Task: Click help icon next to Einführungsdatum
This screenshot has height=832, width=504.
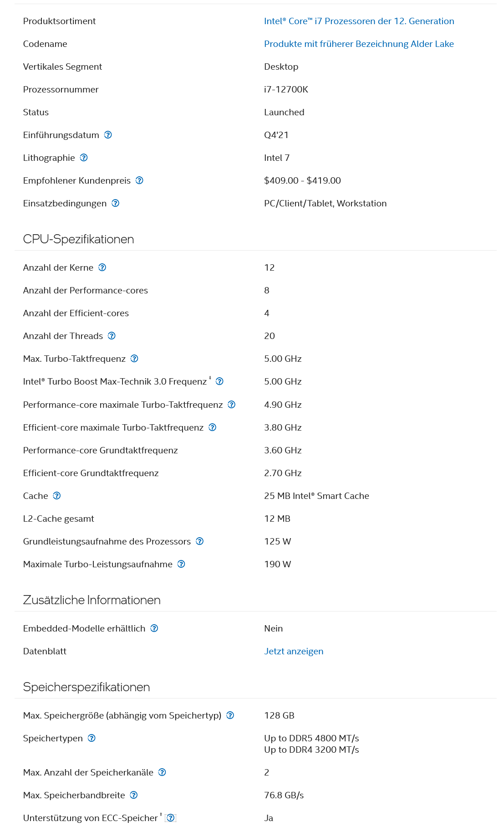Action: pos(108,135)
